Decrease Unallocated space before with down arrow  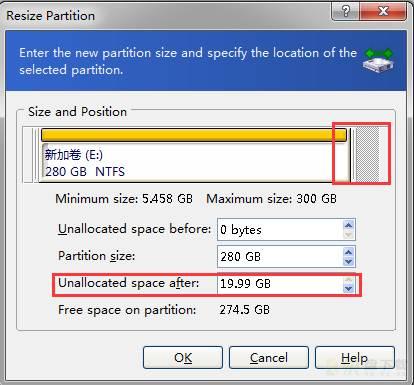click(348, 235)
